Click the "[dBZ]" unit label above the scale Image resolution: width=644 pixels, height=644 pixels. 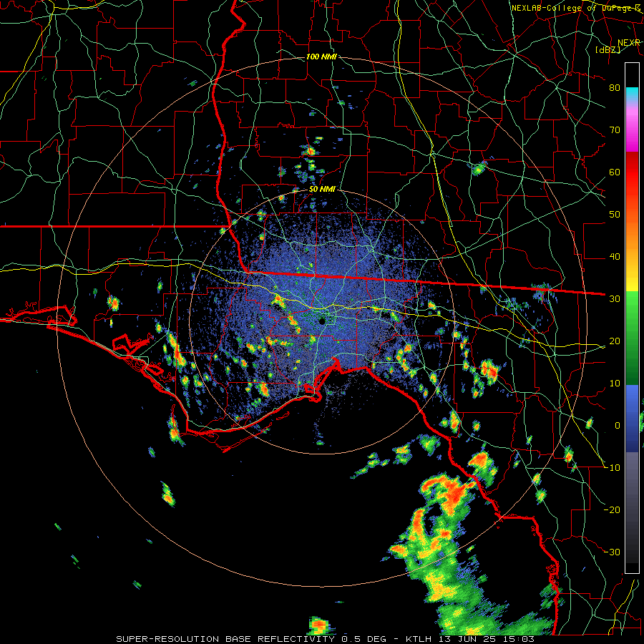point(608,49)
